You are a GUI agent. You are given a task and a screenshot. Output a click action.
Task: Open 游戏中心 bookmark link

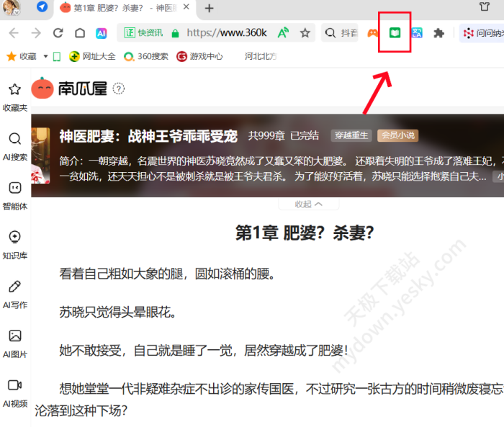point(199,56)
